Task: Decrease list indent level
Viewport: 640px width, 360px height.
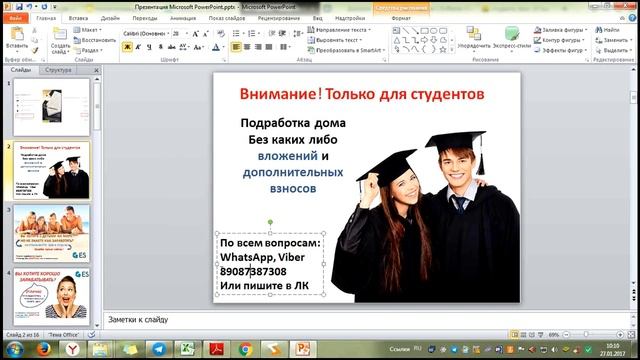Action: 272,33
